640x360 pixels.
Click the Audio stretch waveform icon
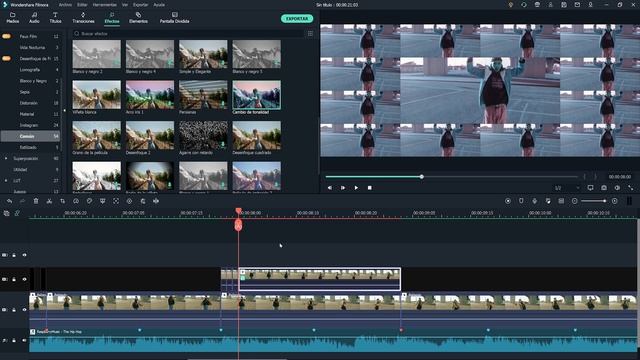(x=156, y=201)
